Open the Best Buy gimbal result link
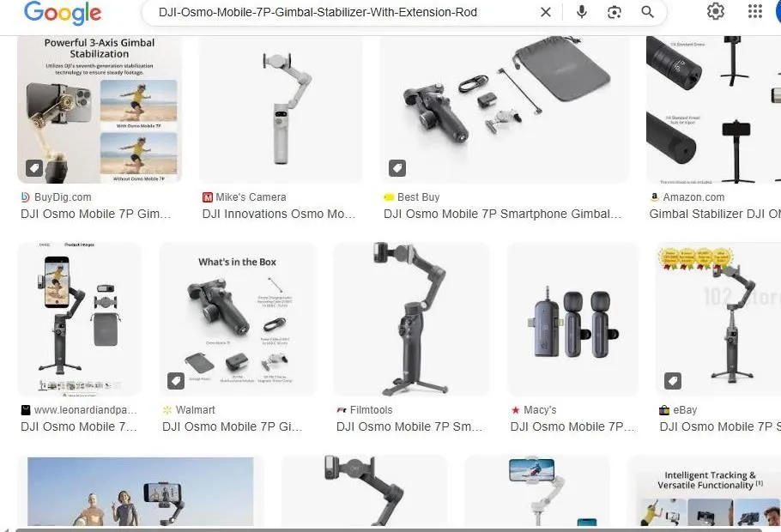Image resolution: width=781 pixels, height=532 pixels. (x=500, y=214)
